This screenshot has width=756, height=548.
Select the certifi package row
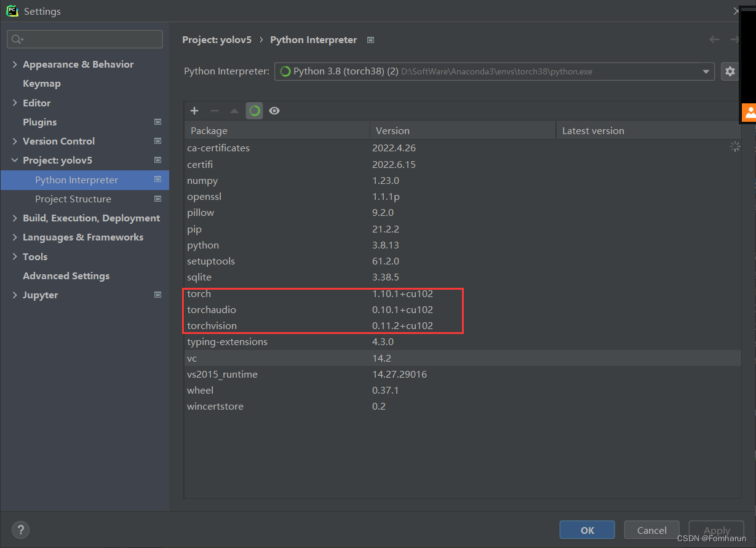coord(463,164)
